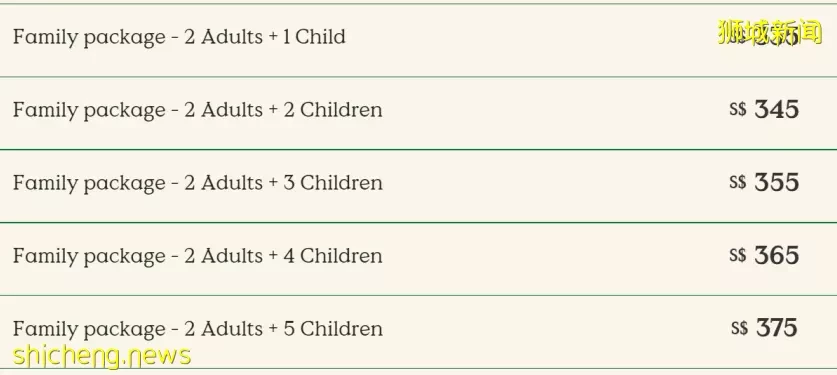The width and height of the screenshot is (837, 375).
Task: Click the word Children in the 5 Children row
Action: click(341, 328)
